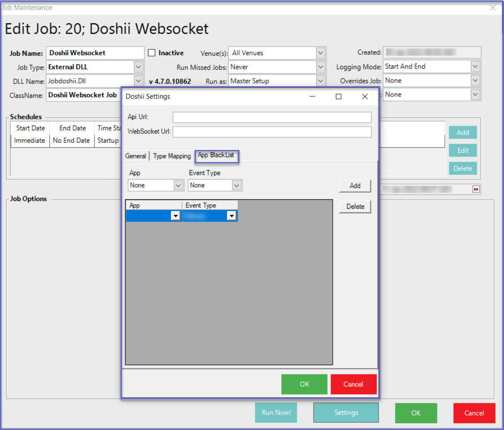Expand the Venue(s) dropdown
Screen dimensions: 504x430
321,53
